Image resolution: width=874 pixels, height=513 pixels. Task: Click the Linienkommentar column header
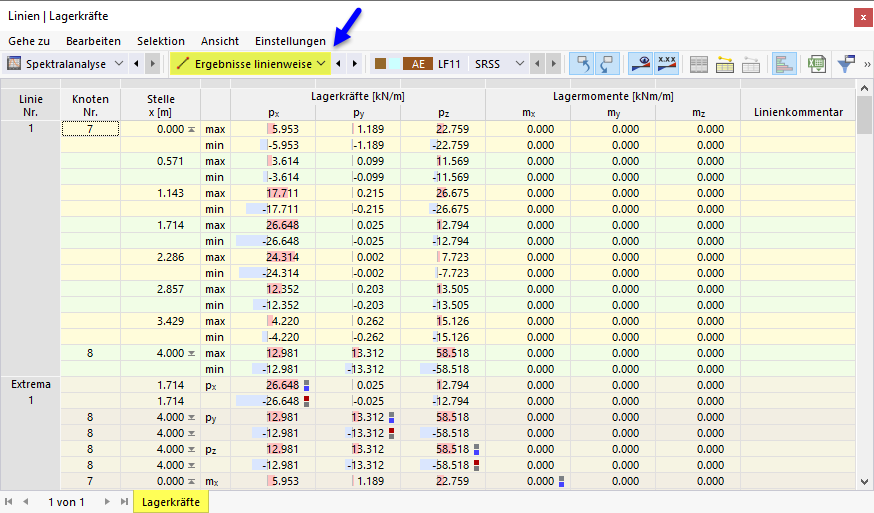798,112
